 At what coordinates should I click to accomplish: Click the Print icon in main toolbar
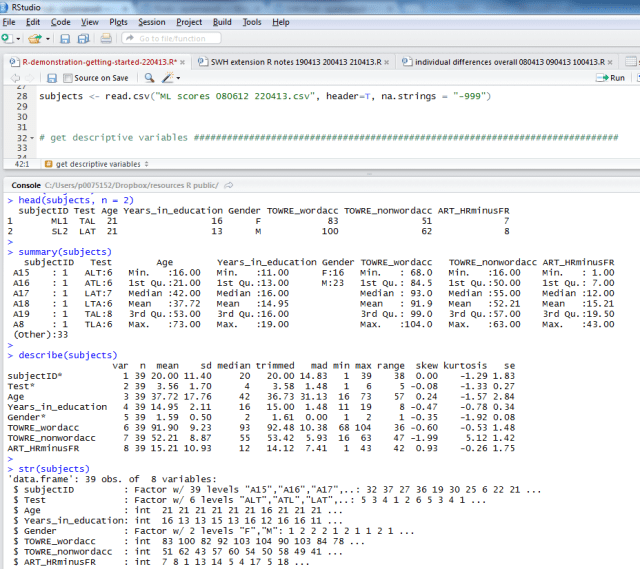(x=108, y=38)
